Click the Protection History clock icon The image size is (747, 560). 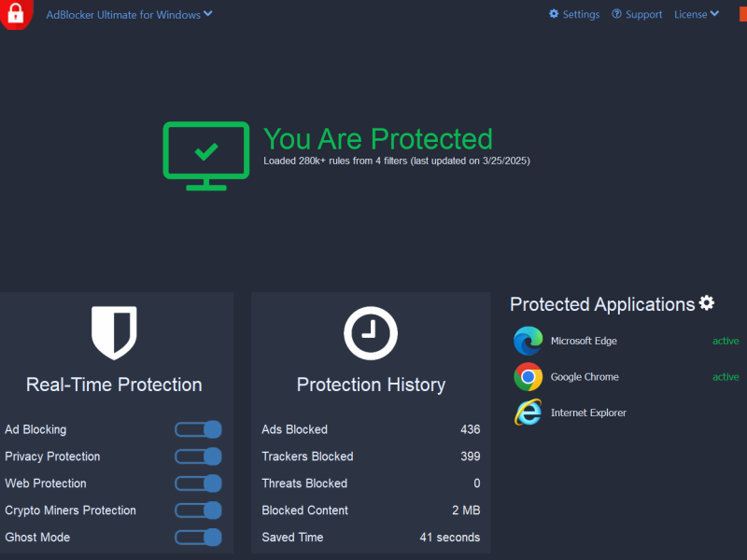pos(371,333)
